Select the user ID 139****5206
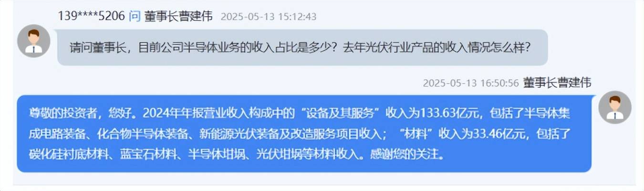644x191 pixels. click(x=92, y=16)
